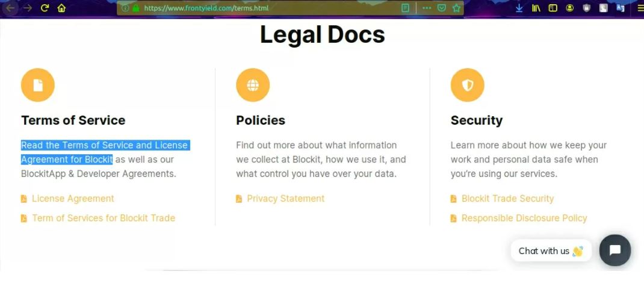
Task: Click the back navigation arrow
Action: tap(11, 8)
